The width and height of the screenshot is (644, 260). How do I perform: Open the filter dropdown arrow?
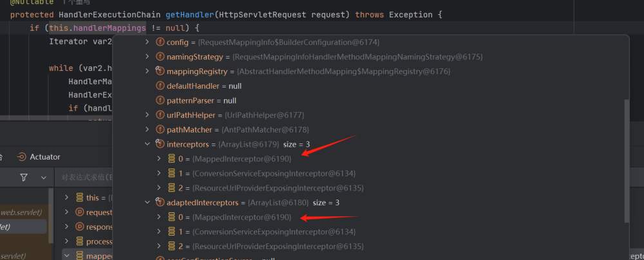point(44,178)
